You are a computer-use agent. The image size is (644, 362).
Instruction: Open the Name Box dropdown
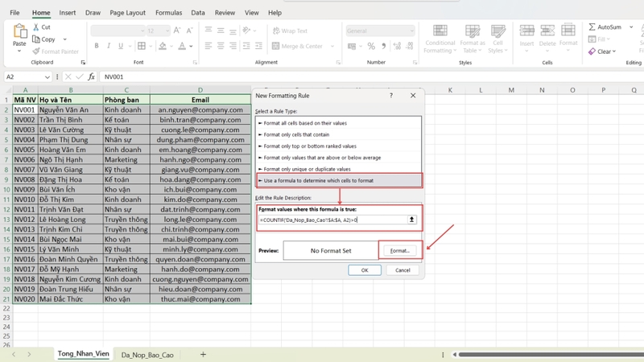coord(47,76)
